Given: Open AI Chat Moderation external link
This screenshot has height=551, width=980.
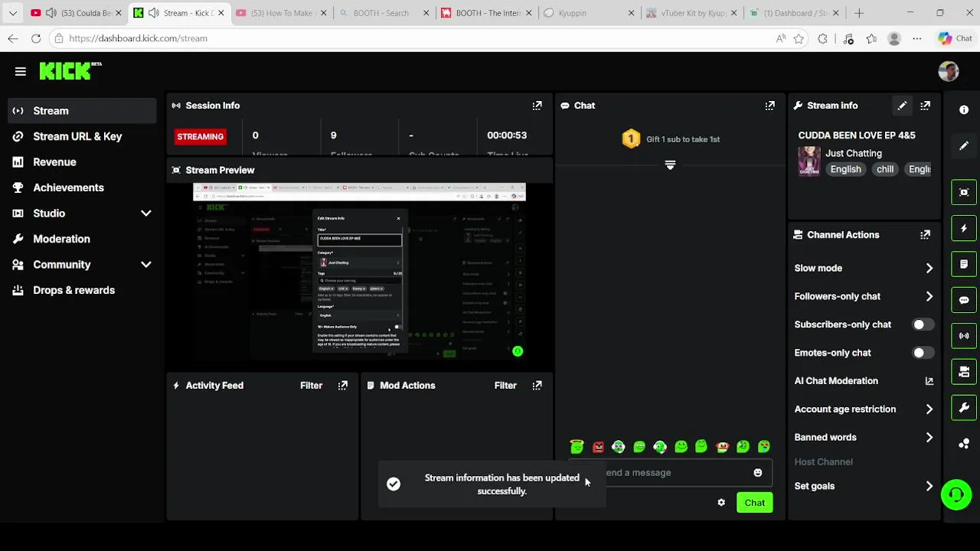Looking at the screenshot, I should pos(929,381).
